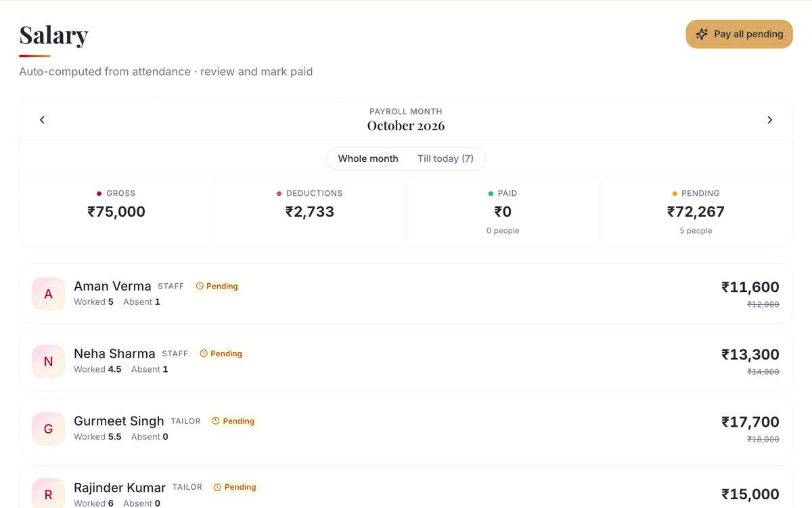The image size is (812, 508).
Task: Open Gurmeet Singh's name
Action: (x=119, y=421)
